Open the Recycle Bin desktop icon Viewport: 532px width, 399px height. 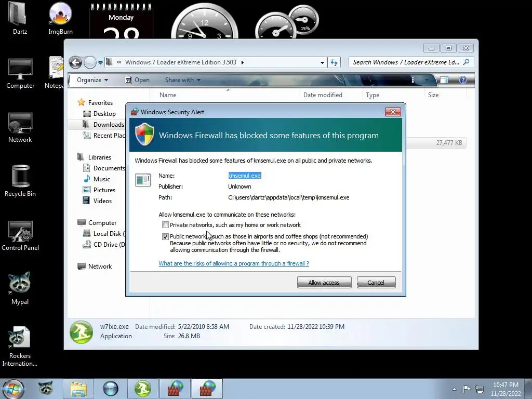20,181
